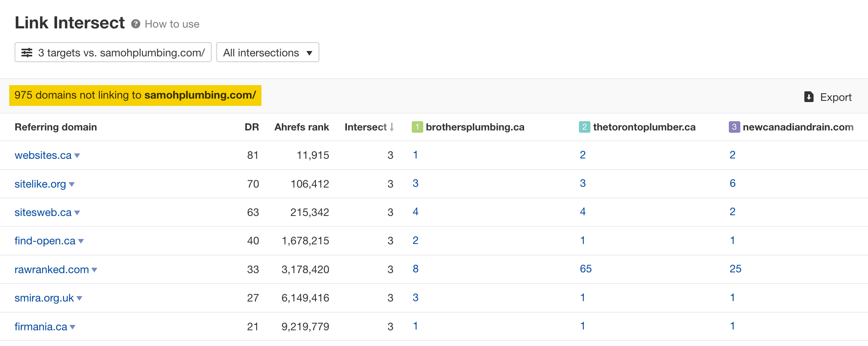Click DR value 81 for websites.ca
868x346 pixels.
pos(253,155)
